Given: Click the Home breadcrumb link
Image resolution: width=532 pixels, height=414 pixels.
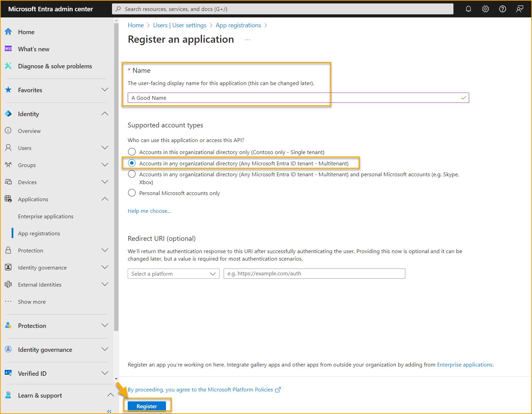Looking at the screenshot, I should tap(136, 25).
